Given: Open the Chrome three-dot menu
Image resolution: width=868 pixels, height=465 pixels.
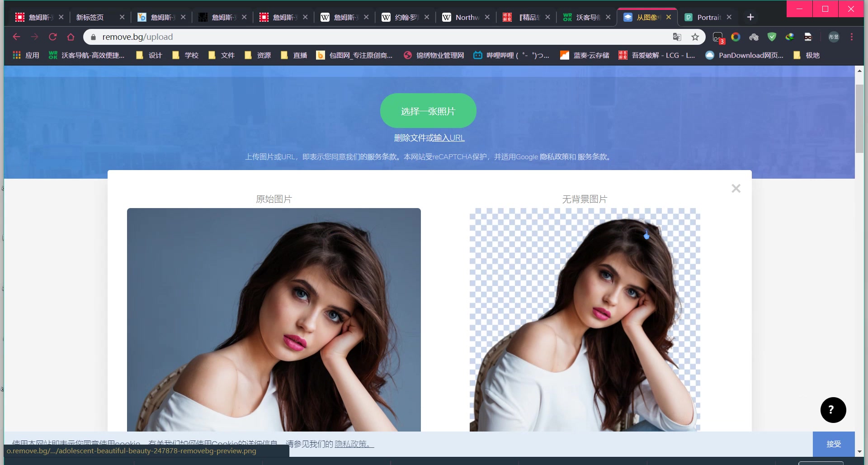Looking at the screenshot, I should point(852,37).
